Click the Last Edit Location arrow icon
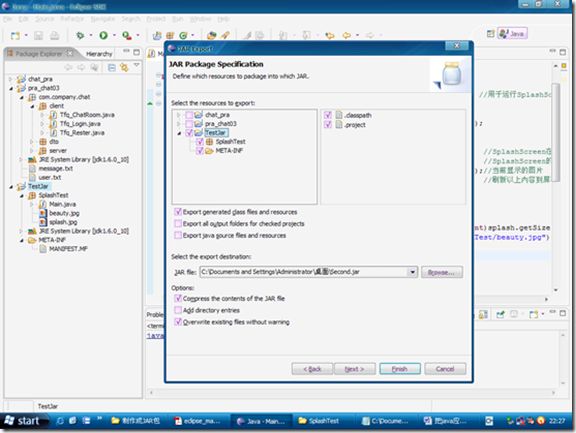The height and width of the screenshot is (433, 576). [330, 35]
